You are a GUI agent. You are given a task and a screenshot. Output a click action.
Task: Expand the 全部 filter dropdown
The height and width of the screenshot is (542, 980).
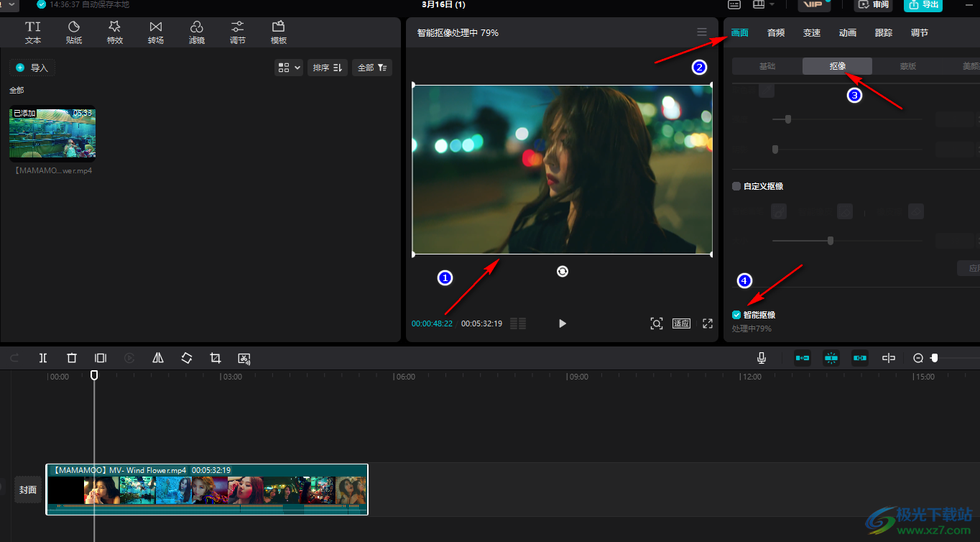[x=372, y=68]
